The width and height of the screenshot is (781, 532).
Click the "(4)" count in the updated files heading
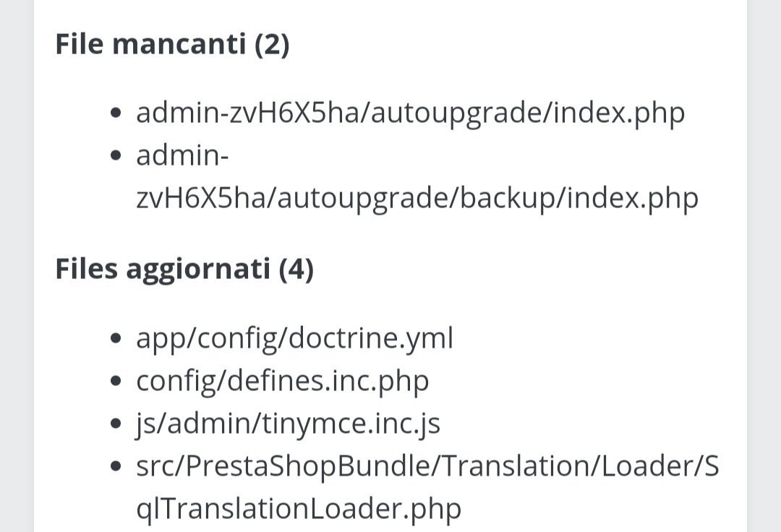click(296, 270)
